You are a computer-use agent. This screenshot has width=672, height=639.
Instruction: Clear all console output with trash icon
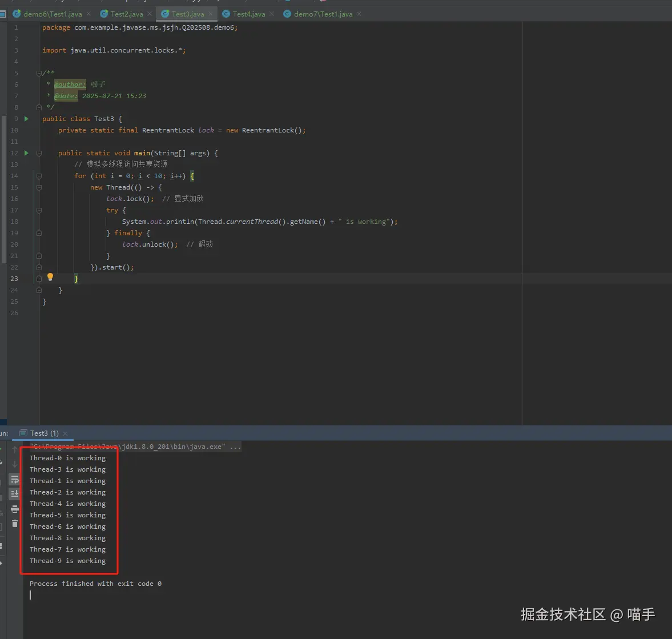[15, 523]
